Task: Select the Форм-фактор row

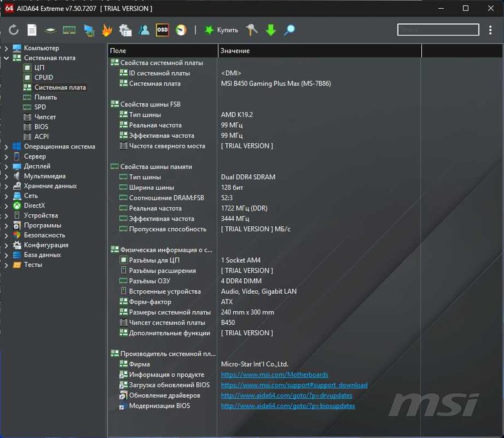Action: tap(264, 302)
